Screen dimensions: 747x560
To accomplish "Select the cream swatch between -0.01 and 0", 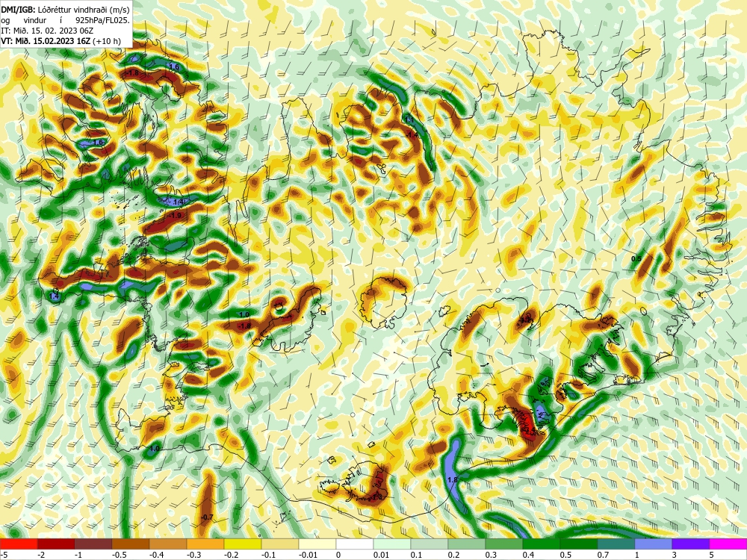I will click(x=317, y=544).
